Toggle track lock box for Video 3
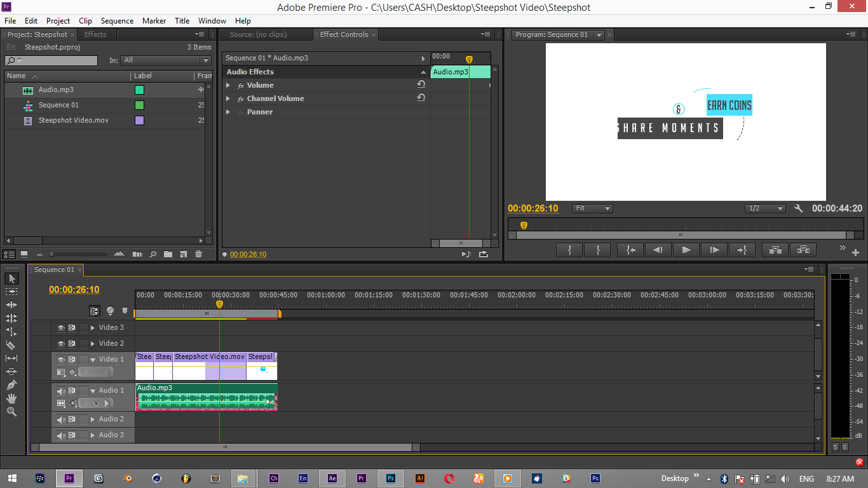The width and height of the screenshot is (868, 488). coord(83,328)
